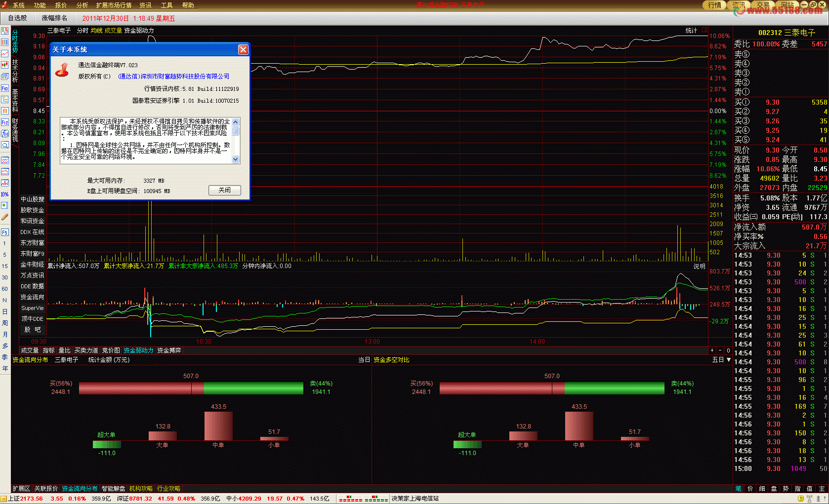The width and height of the screenshot is (829, 504).
Task: Click the F12 icon in left toolbar
Action: pyautogui.click(x=4, y=122)
